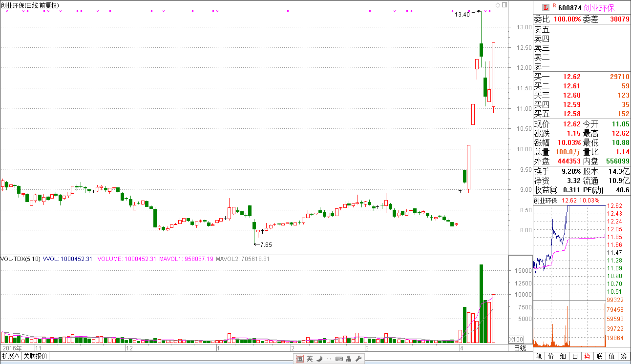Viewport: 631px width, 364px height.
Task: Click the 创业环保(日线 前复权) chart title
Action: tap(30, 5)
